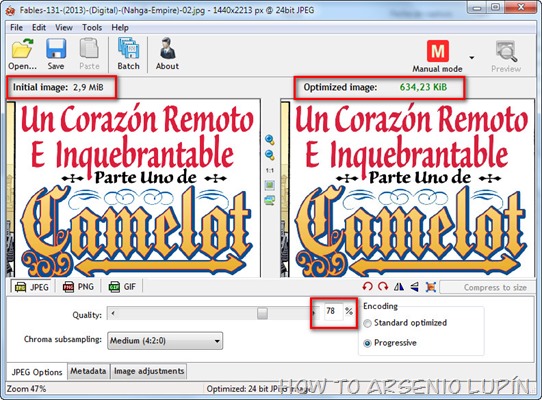Show the About dialog

coord(167,54)
